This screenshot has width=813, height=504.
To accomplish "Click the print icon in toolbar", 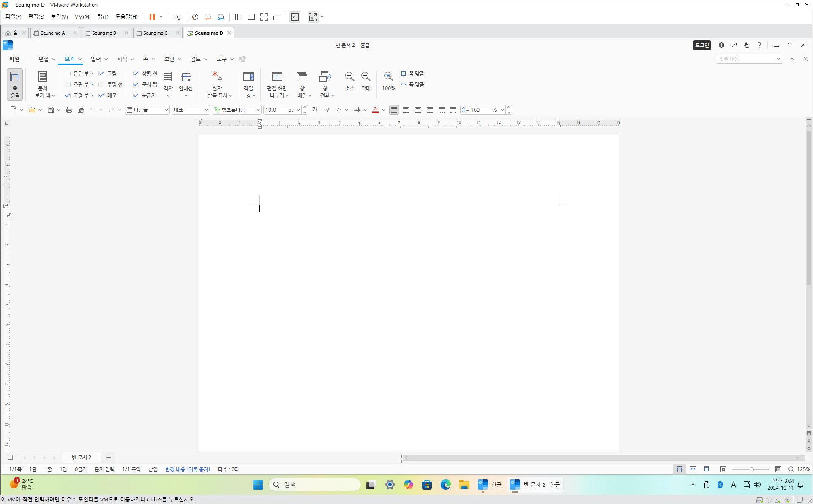I will (69, 110).
